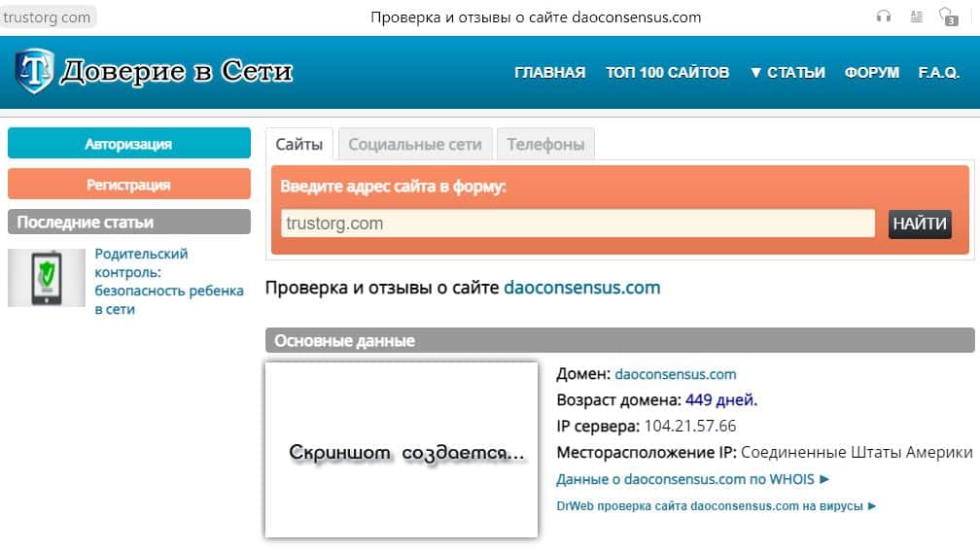
Task: Open the F.A.Q. page
Action: [x=938, y=73]
